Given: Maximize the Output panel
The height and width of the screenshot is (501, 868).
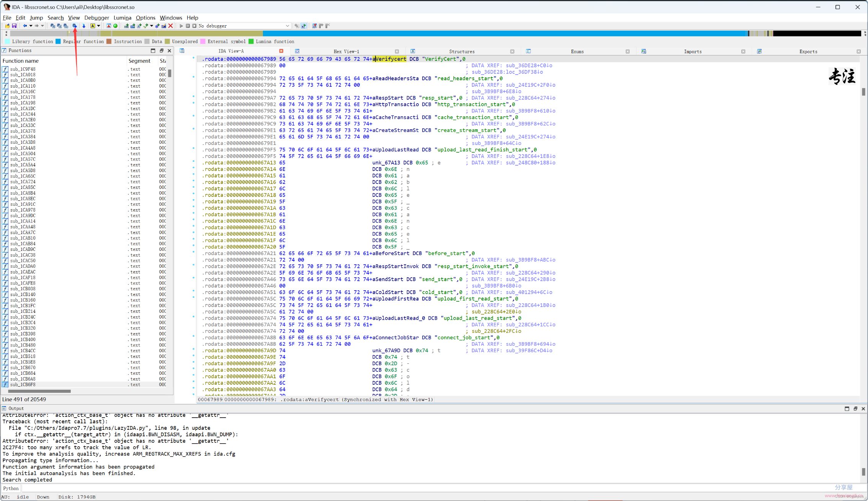Looking at the screenshot, I should [x=847, y=408].
